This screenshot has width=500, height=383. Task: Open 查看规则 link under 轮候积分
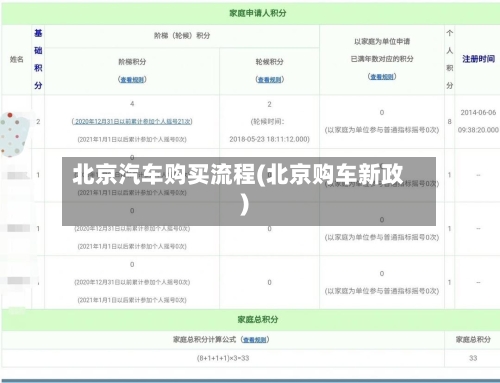click(x=270, y=80)
